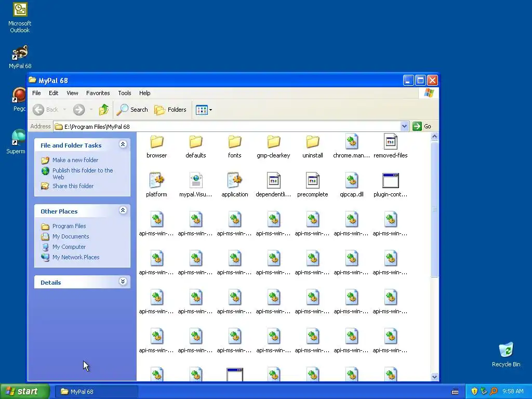Go to My Documents link

(x=71, y=236)
